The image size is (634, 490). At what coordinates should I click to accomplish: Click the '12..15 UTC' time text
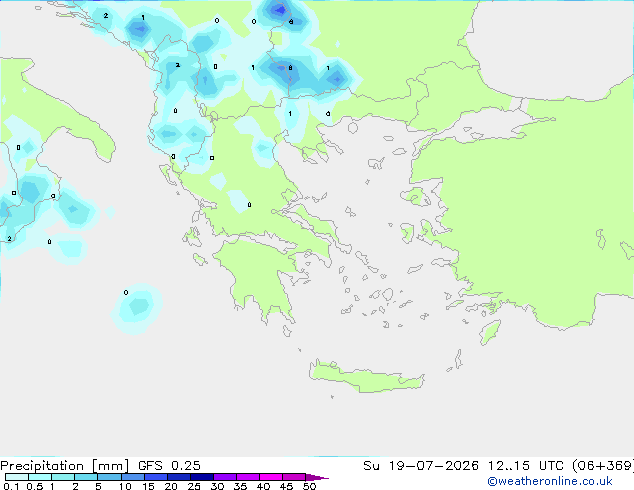point(526,465)
